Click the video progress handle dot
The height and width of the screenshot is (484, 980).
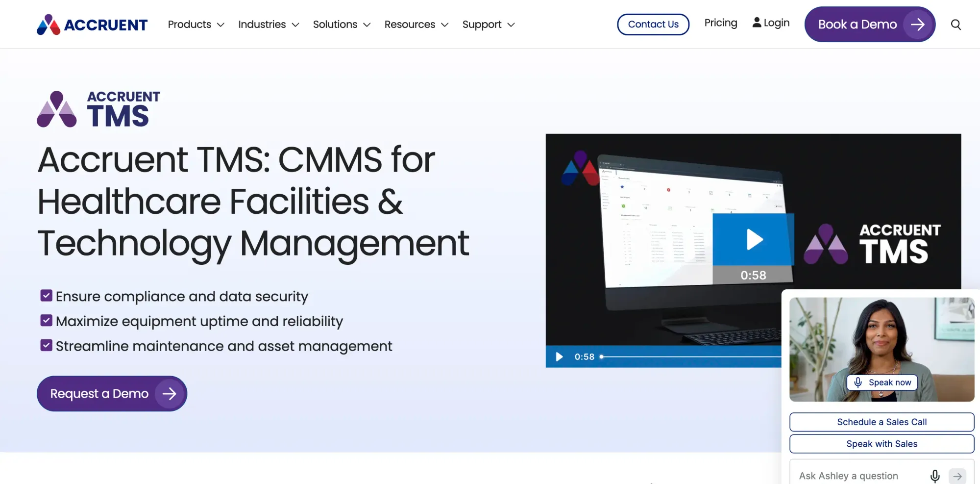601,357
